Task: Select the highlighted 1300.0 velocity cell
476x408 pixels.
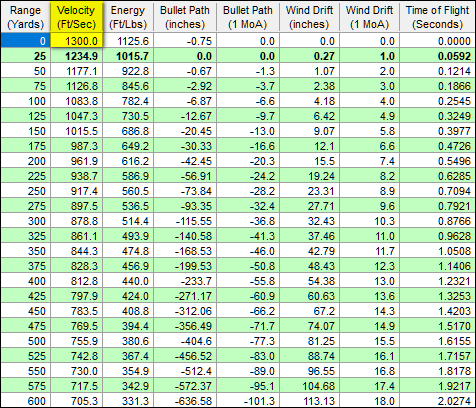Action: [76, 41]
